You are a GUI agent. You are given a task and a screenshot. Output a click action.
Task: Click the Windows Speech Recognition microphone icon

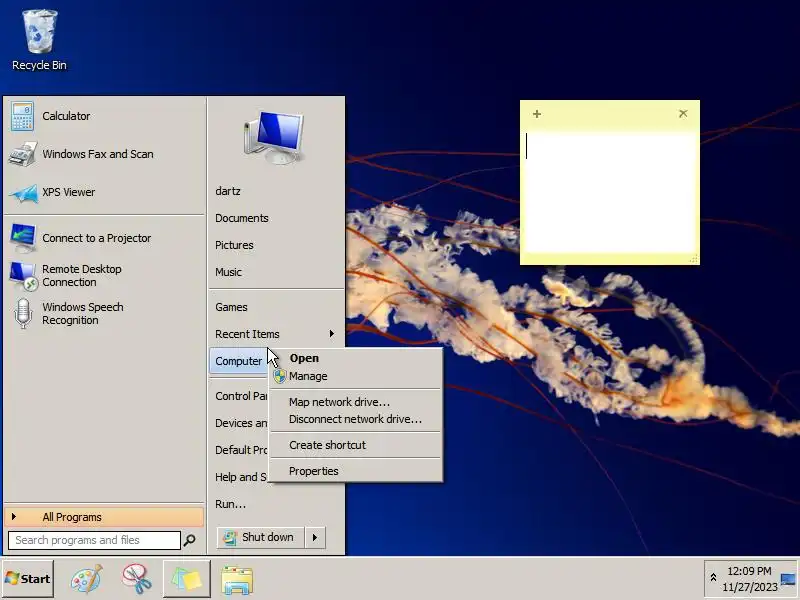23,313
